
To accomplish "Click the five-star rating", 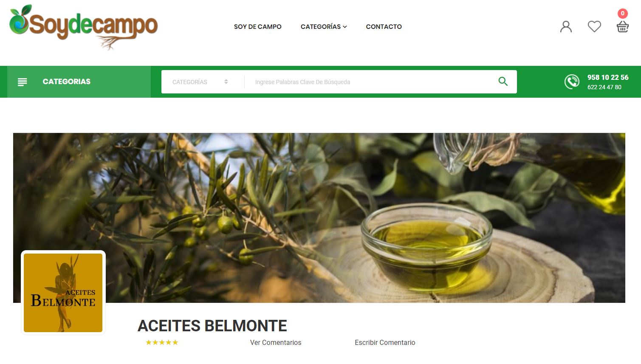I will click(162, 342).
